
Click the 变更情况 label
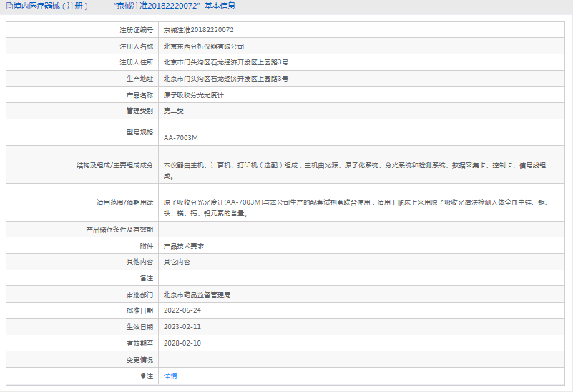(139, 360)
